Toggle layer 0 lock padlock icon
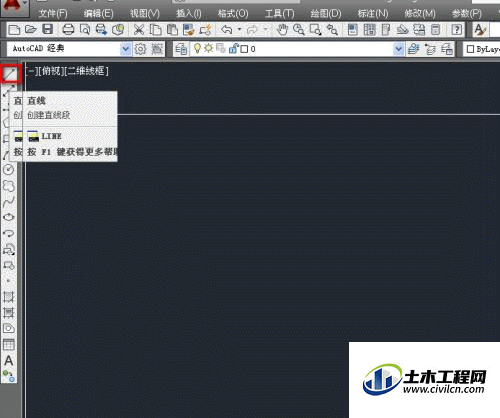The width and height of the screenshot is (500, 418). pos(233,49)
